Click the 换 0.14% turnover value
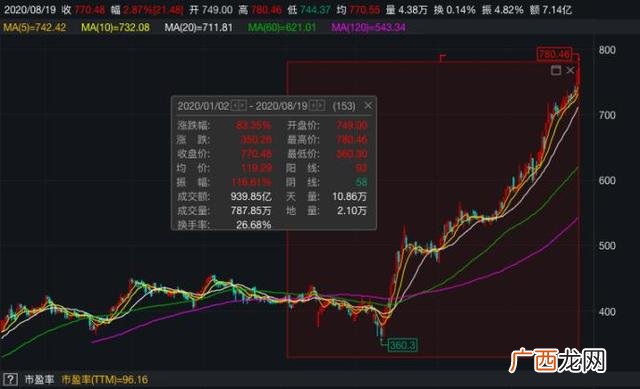640x389 pixels. [454, 9]
